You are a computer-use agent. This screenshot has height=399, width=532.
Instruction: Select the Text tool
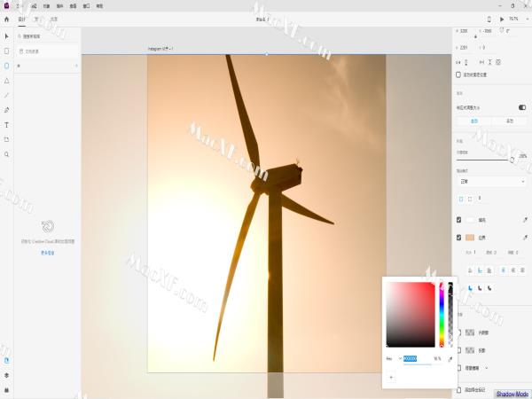[x=7, y=124]
